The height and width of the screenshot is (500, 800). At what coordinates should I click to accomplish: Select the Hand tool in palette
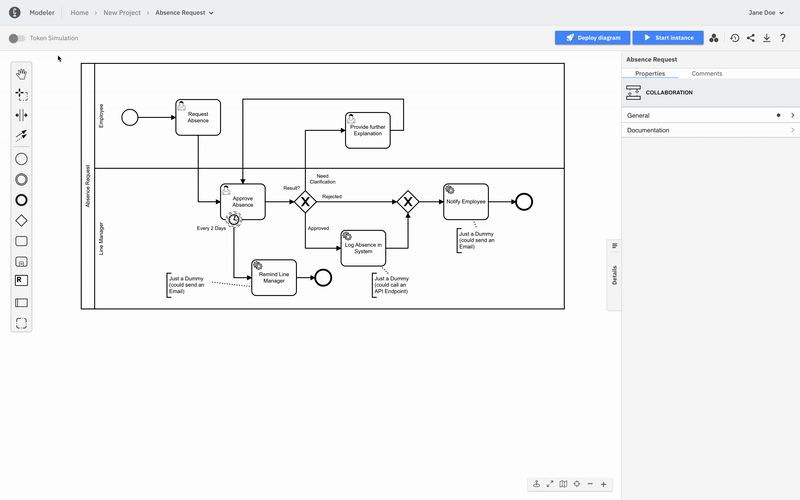(x=21, y=73)
